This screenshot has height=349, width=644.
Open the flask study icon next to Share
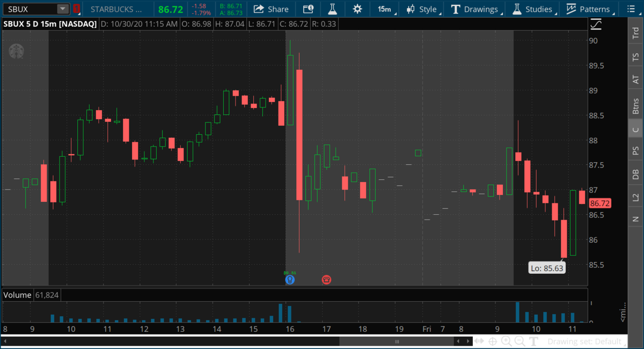click(332, 9)
